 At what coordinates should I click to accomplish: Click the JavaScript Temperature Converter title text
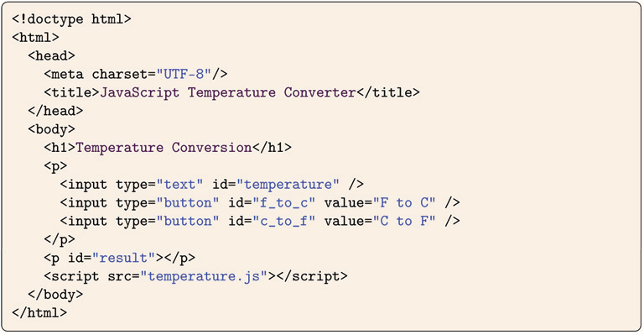(x=228, y=92)
